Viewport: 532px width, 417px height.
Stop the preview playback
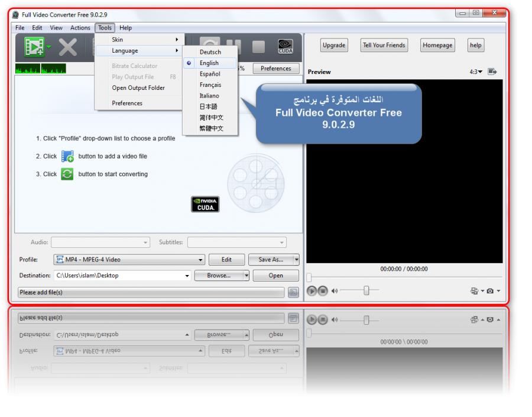322,290
